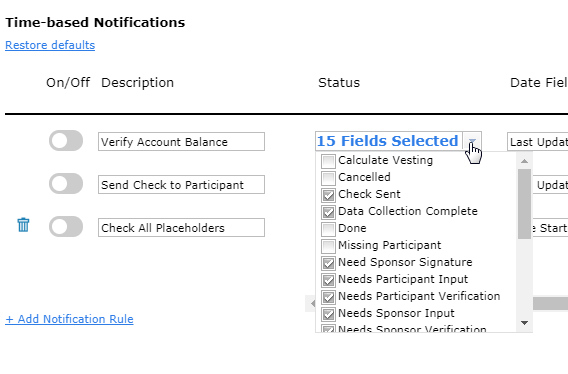Click the status list vertical scrollbar thumb
This screenshot has height=374, width=568.
pos(524,204)
